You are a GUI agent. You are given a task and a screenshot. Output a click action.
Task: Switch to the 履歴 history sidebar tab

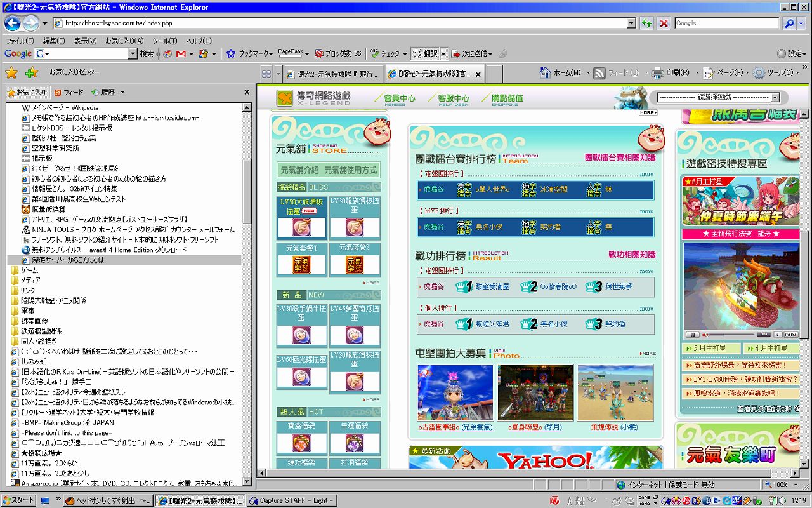pyautogui.click(x=103, y=92)
